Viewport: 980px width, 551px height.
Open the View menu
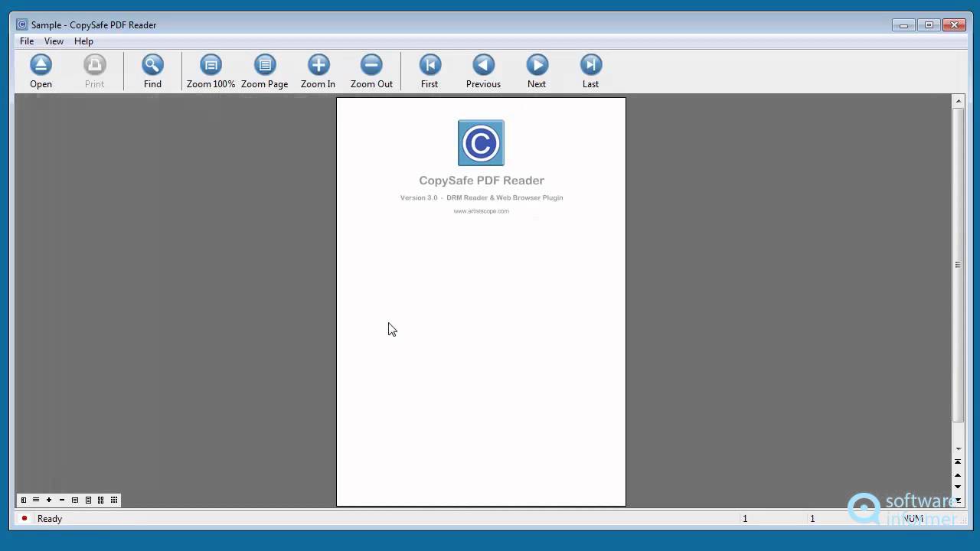54,41
